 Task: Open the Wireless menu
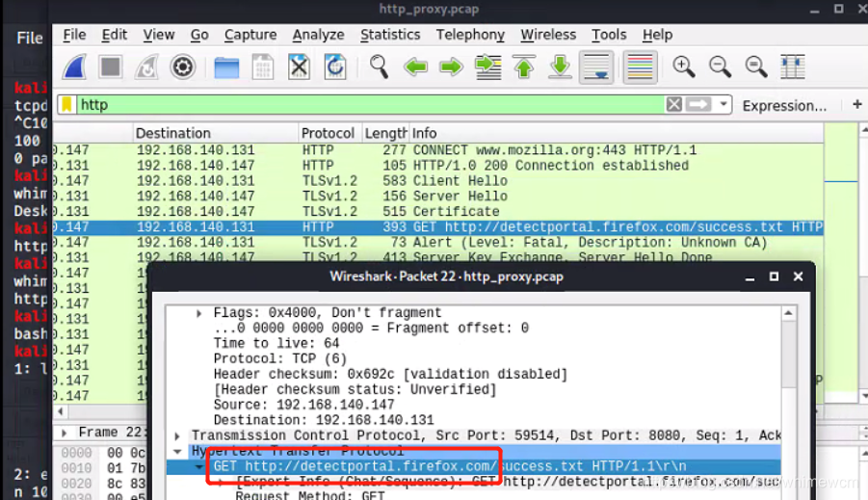pyautogui.click(x=548, y=35)
